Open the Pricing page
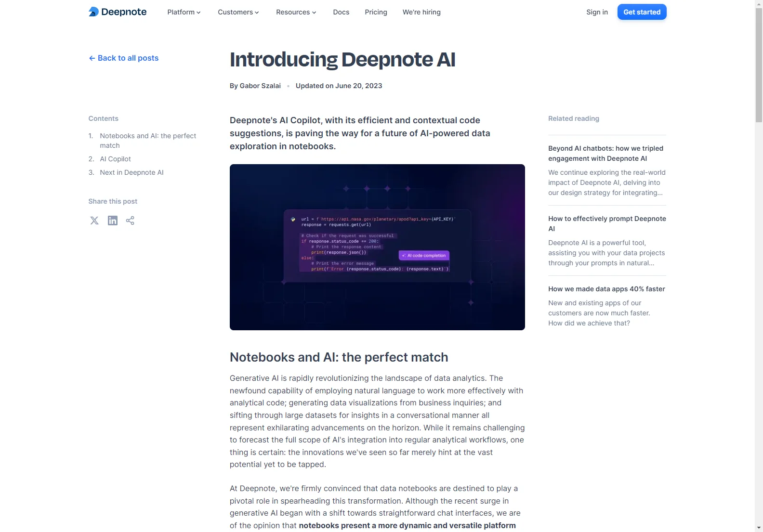This screenshot has width=763, height=532. tap(376, 12)
